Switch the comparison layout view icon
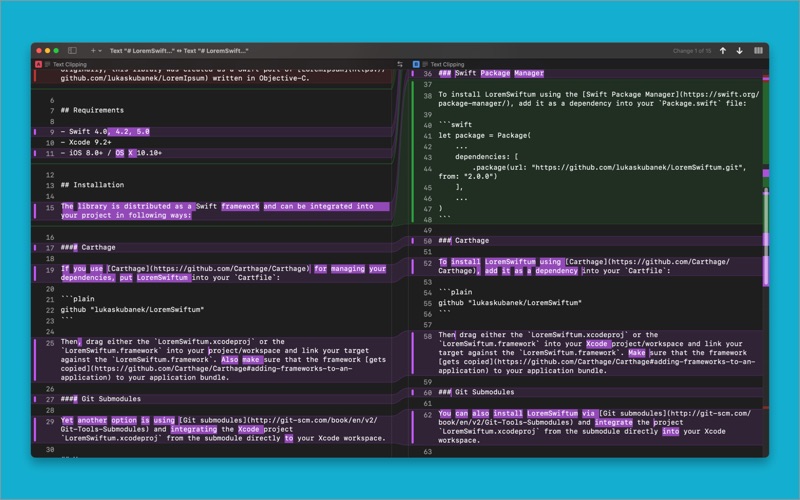The image size is (800, 500). 759,51
